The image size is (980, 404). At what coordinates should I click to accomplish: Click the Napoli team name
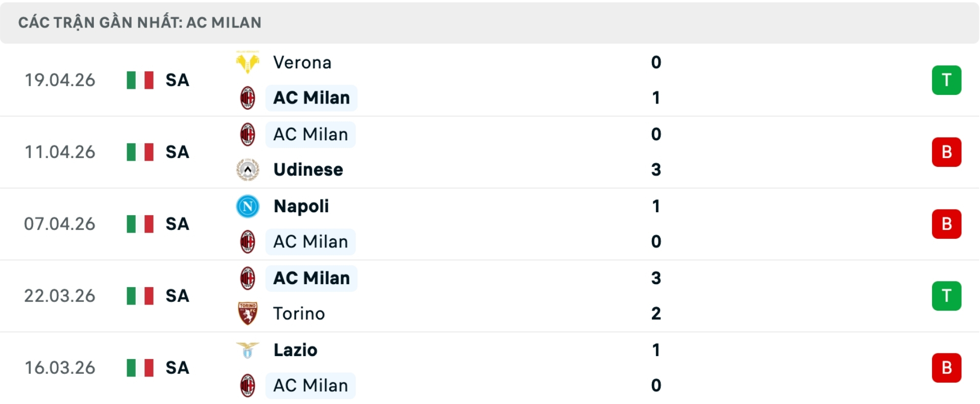coord(301,207)
